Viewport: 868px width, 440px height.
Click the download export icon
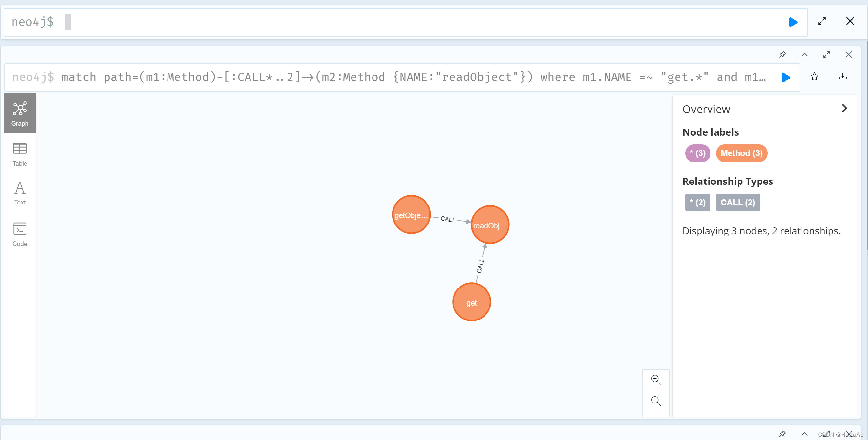tap(842, 77)
